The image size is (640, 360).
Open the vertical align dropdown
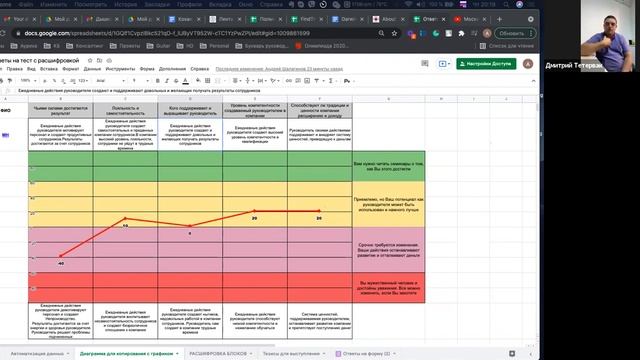(249, 81)
